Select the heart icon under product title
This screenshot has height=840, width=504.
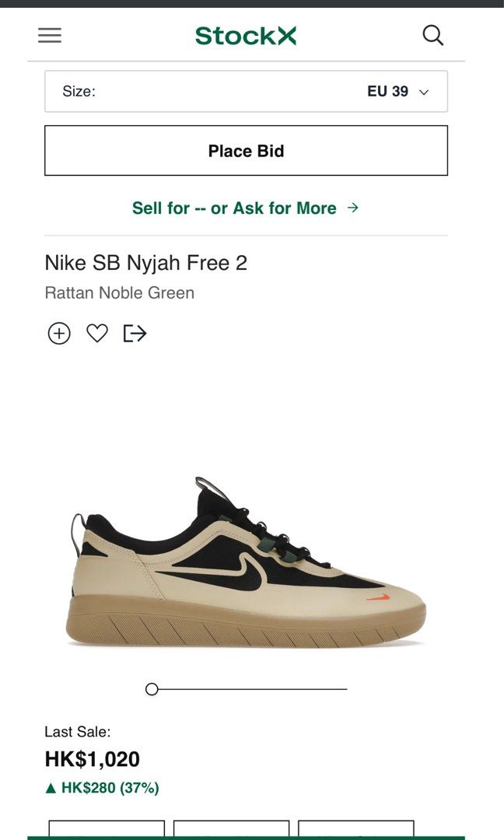tap(96, 333)
